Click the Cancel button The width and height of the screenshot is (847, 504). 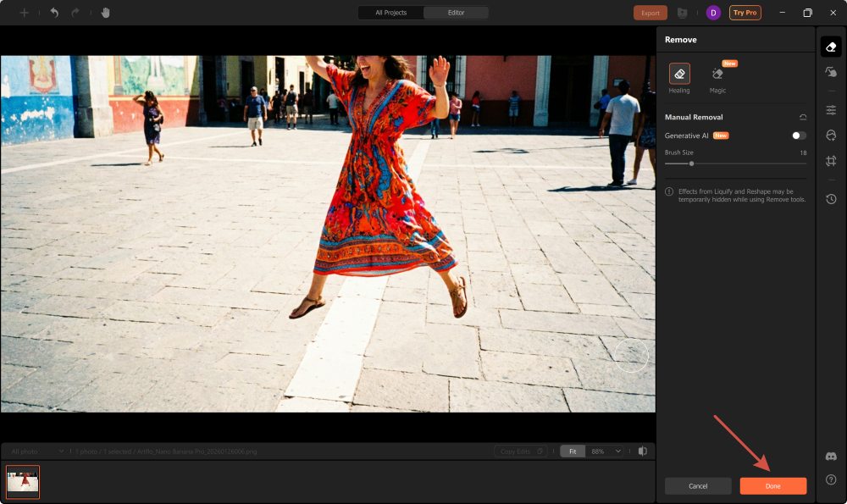pyautogui.click(x=698, y=486)
